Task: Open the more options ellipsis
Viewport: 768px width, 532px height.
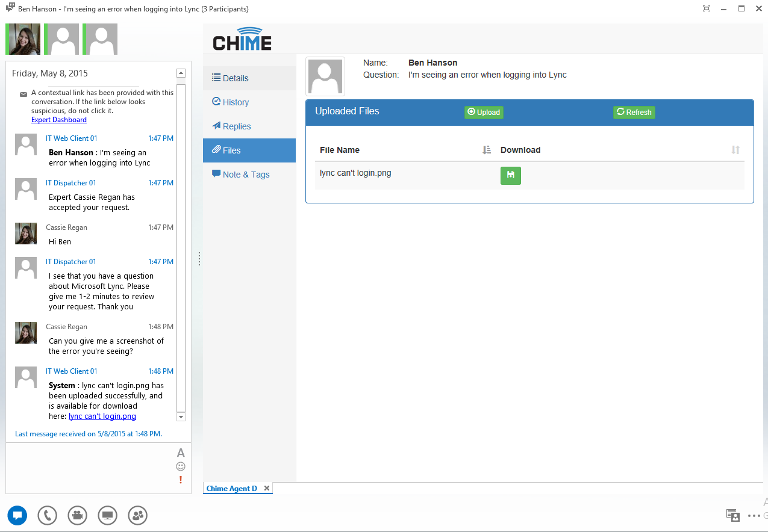Action: (754, 516)
